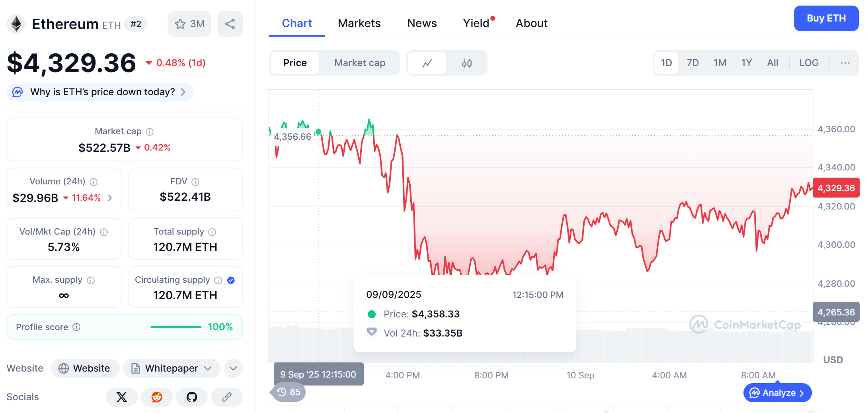Click the 9 Sep '25 12:15:00 time label
This screenshot has height=413, width=868.
[318, 374]
